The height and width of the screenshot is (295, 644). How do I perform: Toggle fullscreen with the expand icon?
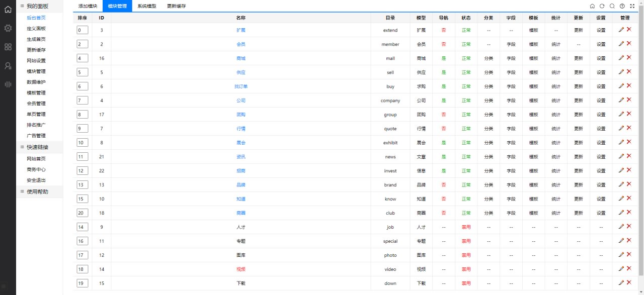click(x=632, y=6)
